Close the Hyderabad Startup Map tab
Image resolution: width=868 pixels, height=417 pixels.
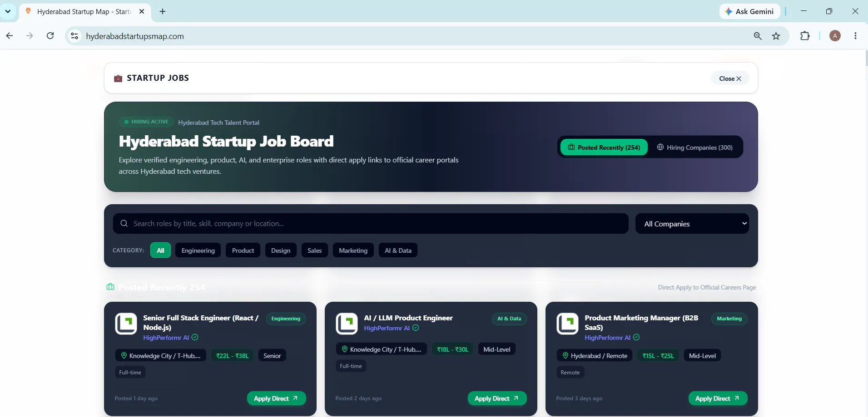[x=142, y=11]
